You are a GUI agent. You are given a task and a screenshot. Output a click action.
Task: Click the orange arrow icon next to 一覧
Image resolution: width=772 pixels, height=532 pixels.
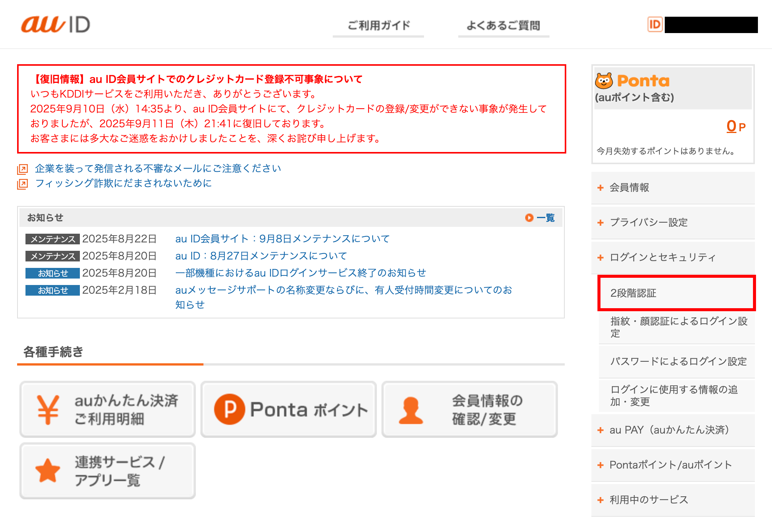529,217
